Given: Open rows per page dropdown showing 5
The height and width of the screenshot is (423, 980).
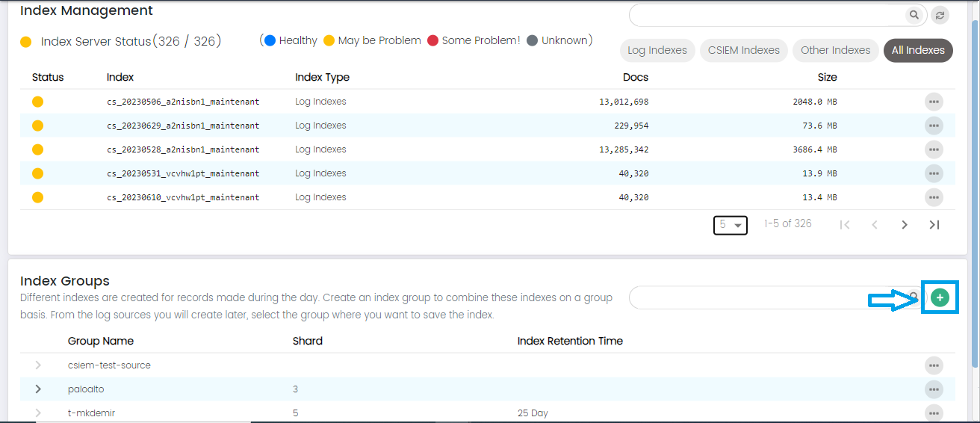Looking at the screenshot, I should 730,224.
